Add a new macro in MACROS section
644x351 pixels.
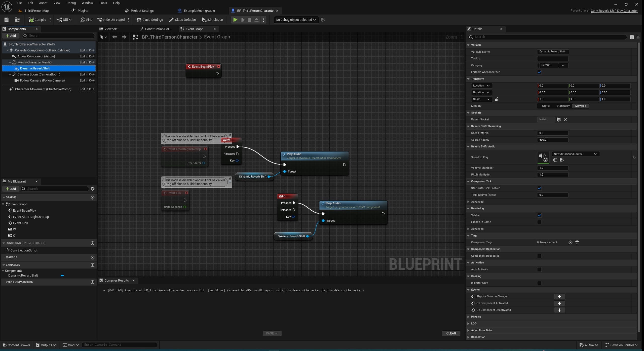click(92, 257)
